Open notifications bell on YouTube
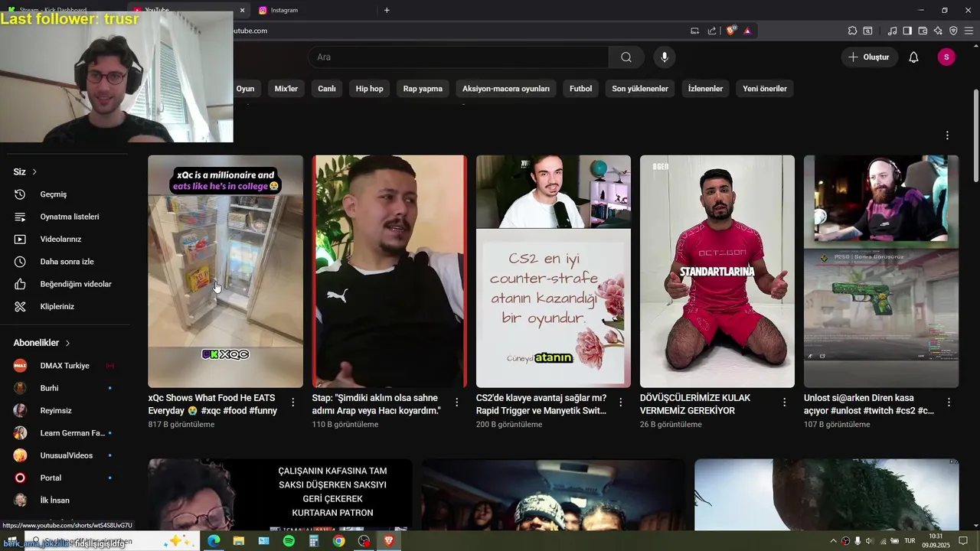 [x=913, y=57]
